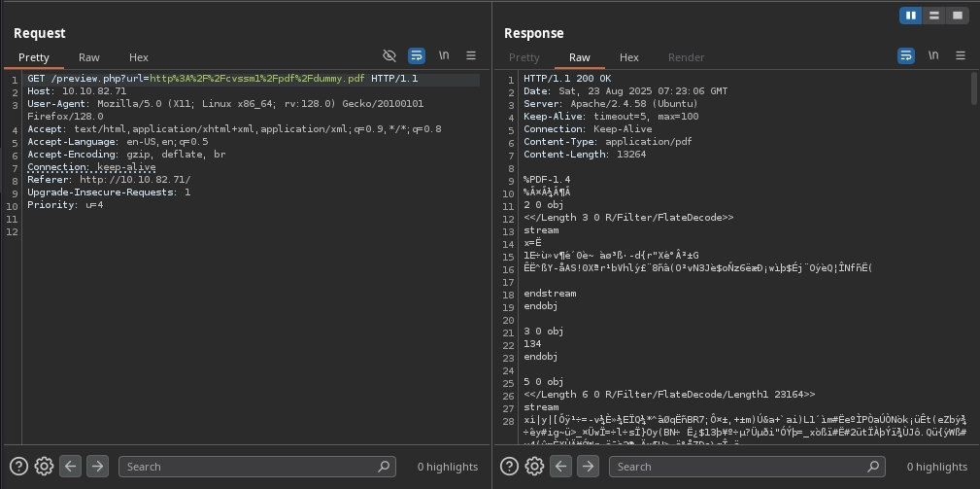The image size is (980, 489).
Task: Go to previous search match in Request
Action: (x=70, y=467)
